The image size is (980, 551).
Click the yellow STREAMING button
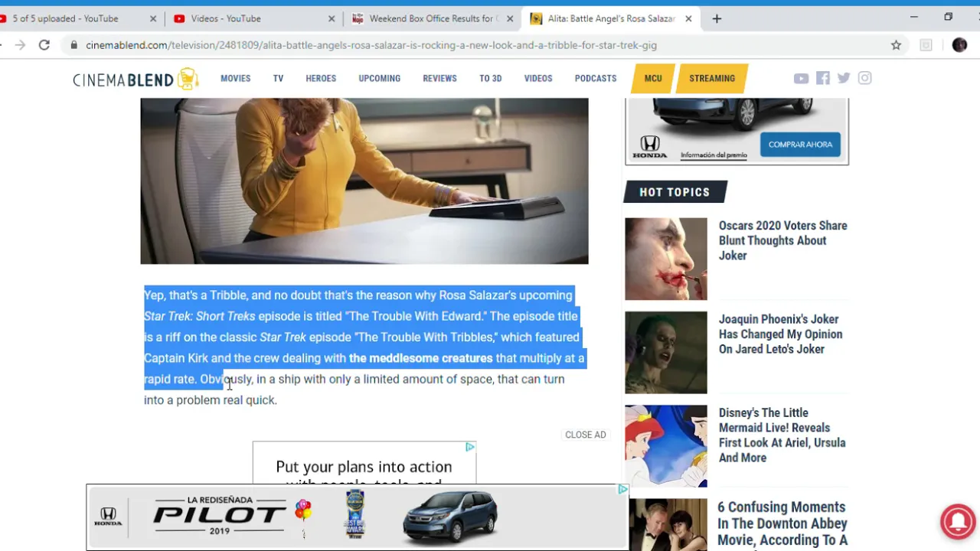712,78
